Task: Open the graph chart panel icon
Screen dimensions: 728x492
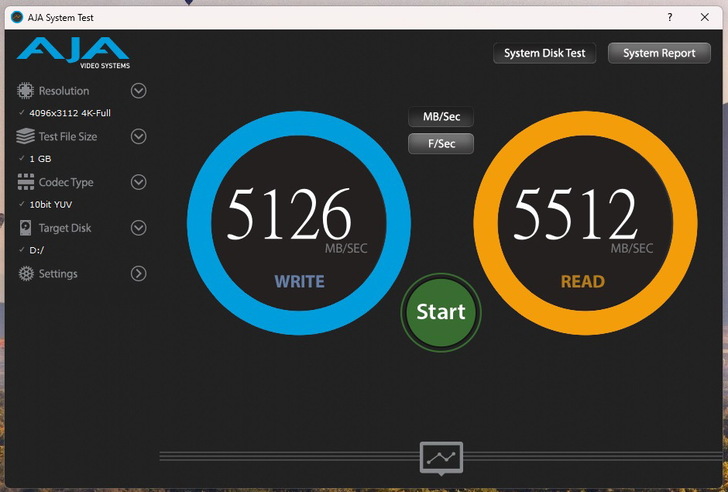Action: [x=441, y=458]
